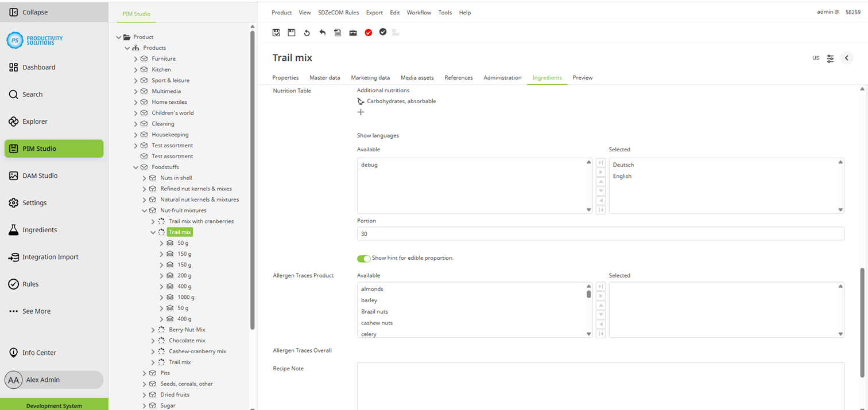Click the plus icon under Additional nutritions

coord(361,112)
